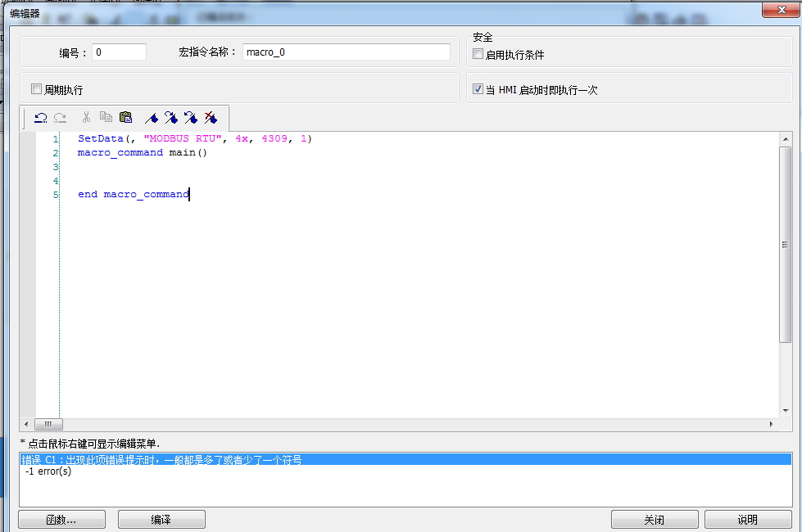Enable the 启用执行条件 checkbox

tap(478, 55)
